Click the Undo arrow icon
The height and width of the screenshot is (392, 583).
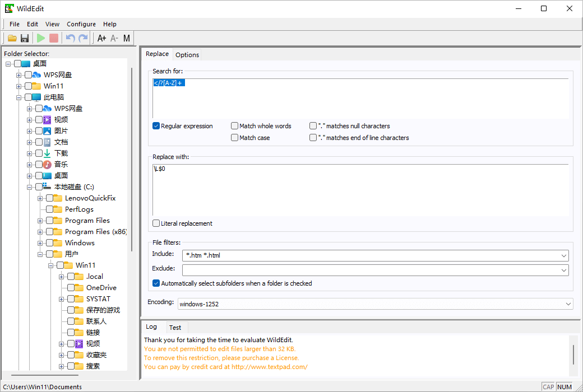(70, 38)
